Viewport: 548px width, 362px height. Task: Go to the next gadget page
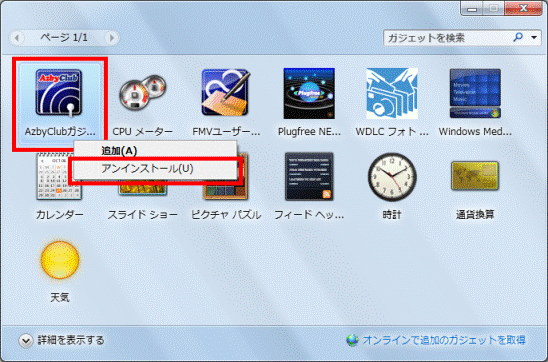click(x=111, y=38)
